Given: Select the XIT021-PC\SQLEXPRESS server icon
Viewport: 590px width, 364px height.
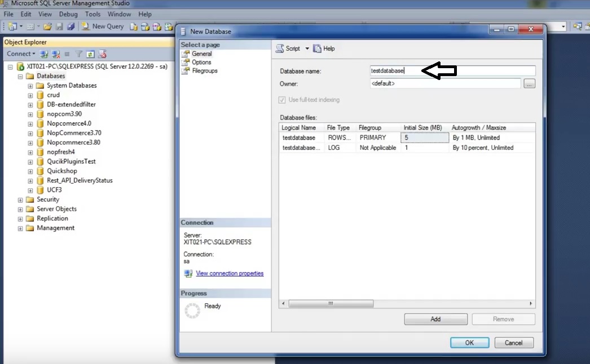Looking at the screenshot, I should pos(20,66).
